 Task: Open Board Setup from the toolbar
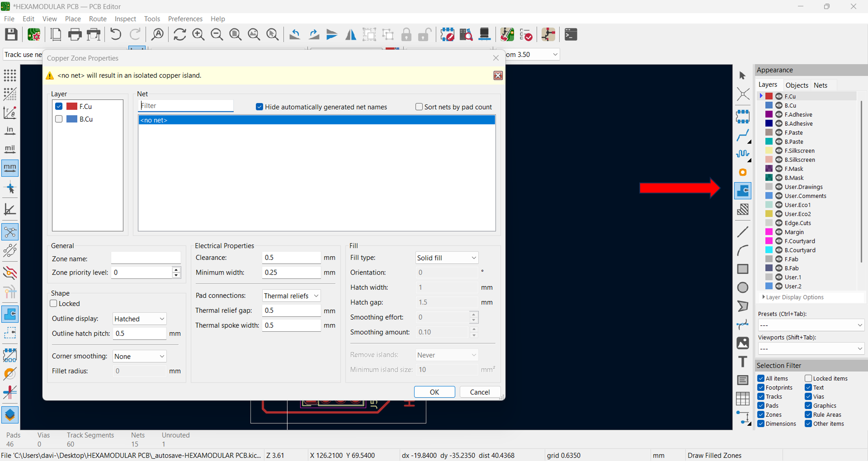(34, 34)
